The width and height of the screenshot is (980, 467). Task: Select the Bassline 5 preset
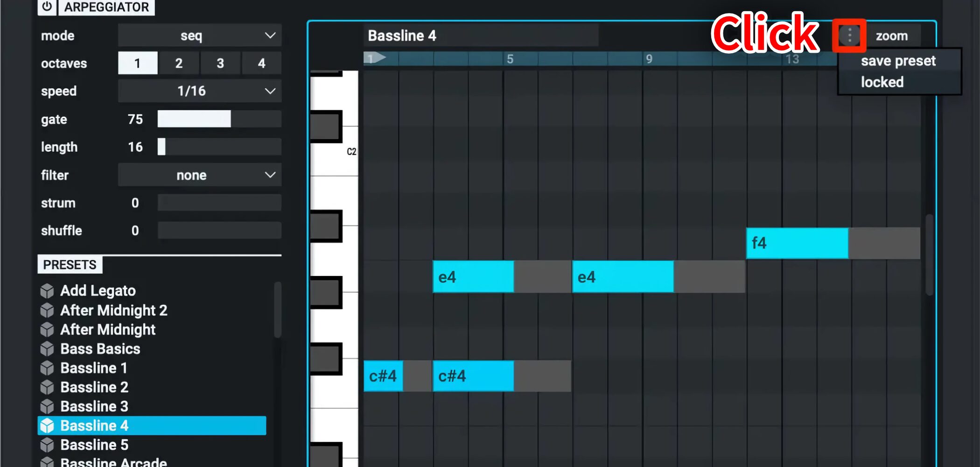[152, 445]
